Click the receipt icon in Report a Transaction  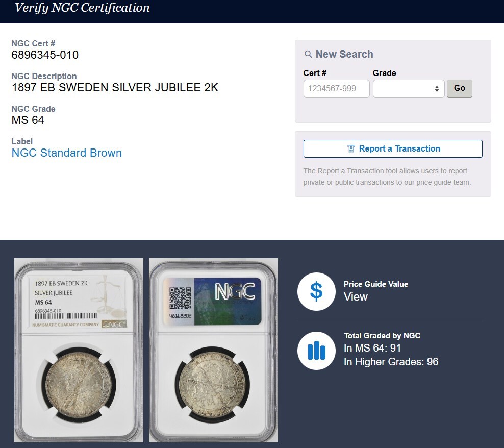click(x=350, y=148)
